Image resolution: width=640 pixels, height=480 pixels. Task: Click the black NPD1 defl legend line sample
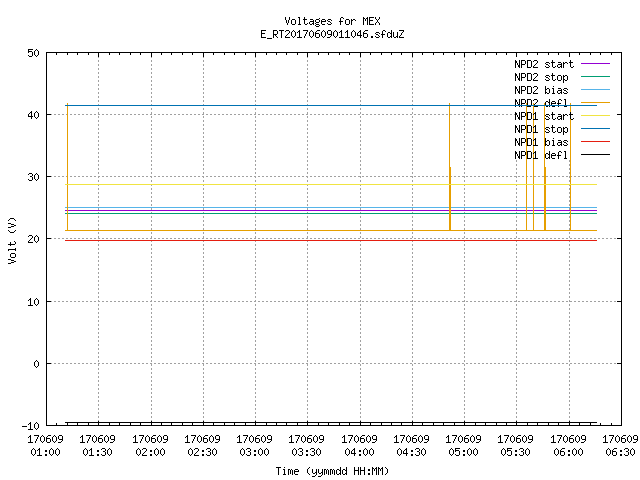pyautogui.click(x=595, y=155)
